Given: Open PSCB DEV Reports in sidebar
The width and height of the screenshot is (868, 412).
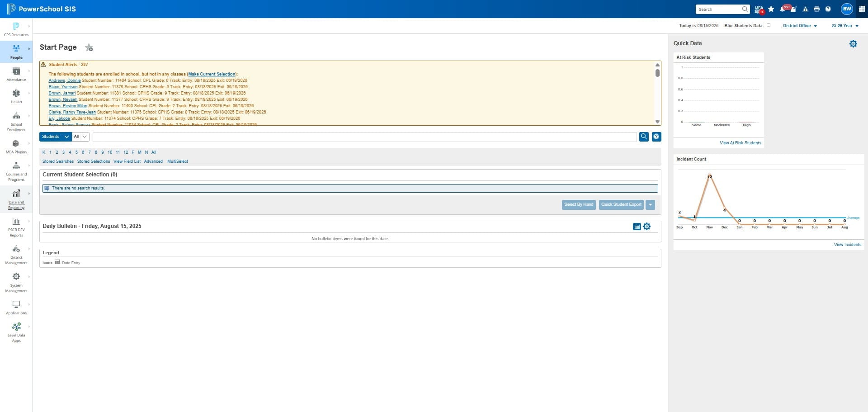Looking at the screenshot, I should (x=16, y=227).
